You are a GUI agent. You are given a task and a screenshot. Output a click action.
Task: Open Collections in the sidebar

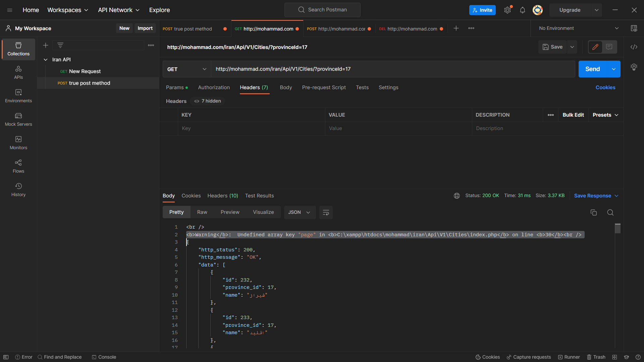pyautogui.click(x=18, y=49)
